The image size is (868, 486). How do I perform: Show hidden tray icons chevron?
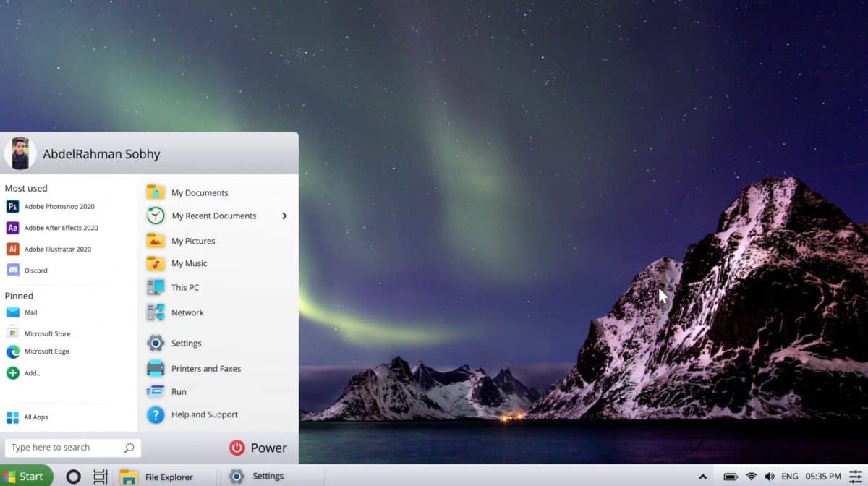pyautogui.click(x=702, y=477)
